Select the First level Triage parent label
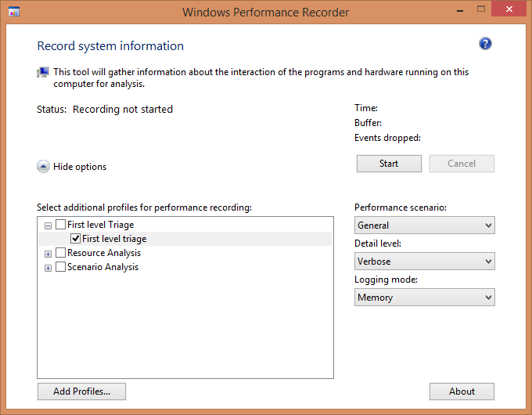The image size is (532, 415). 100,225
